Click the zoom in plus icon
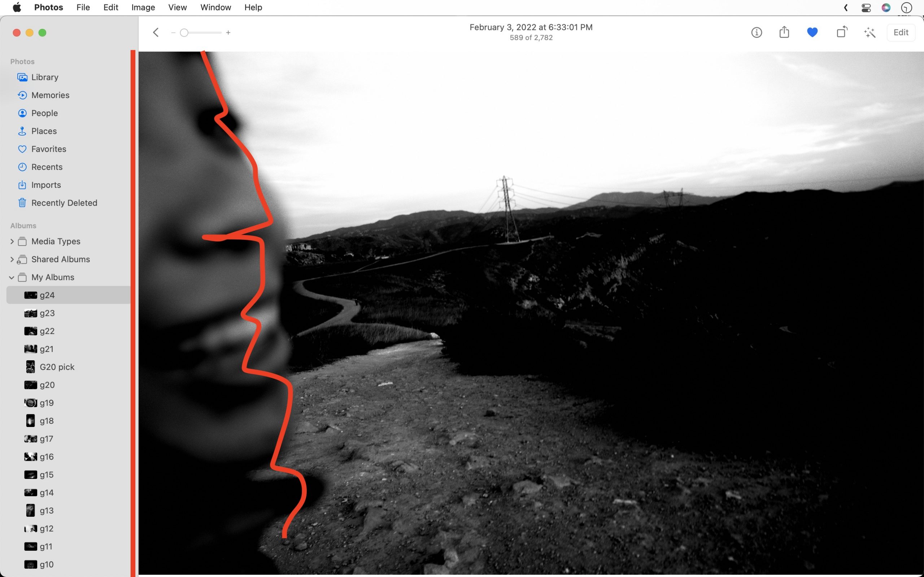This screenshot has width=924, height=577. (x=228, y=33)
